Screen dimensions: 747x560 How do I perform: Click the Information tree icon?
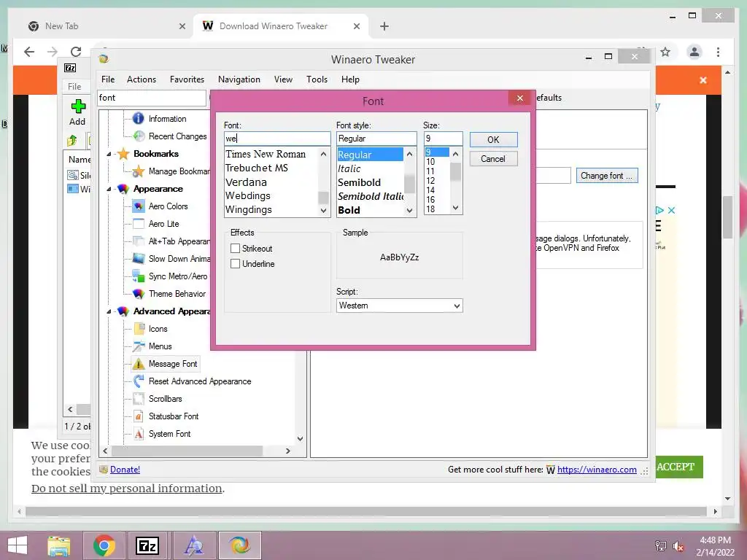138,119
